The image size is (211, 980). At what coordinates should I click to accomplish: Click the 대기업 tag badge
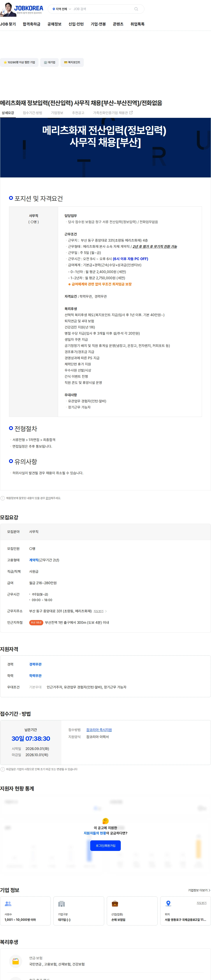(49, 62)
